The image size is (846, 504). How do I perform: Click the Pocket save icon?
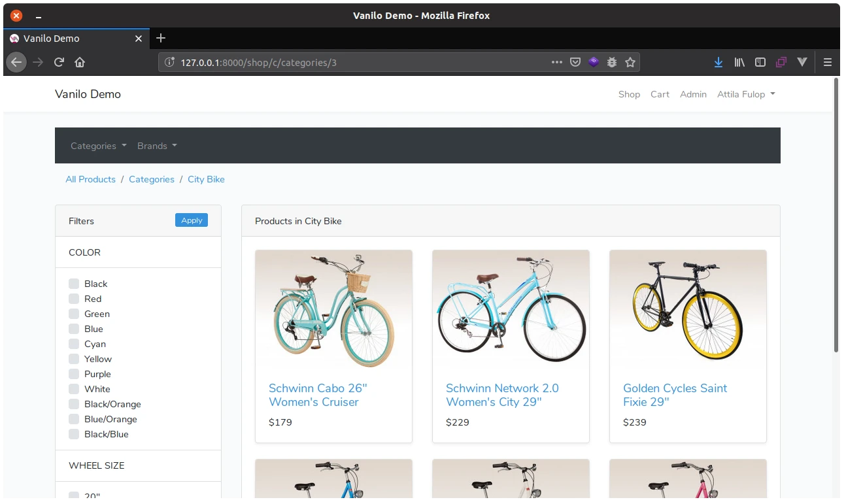[x=575, y=62]
